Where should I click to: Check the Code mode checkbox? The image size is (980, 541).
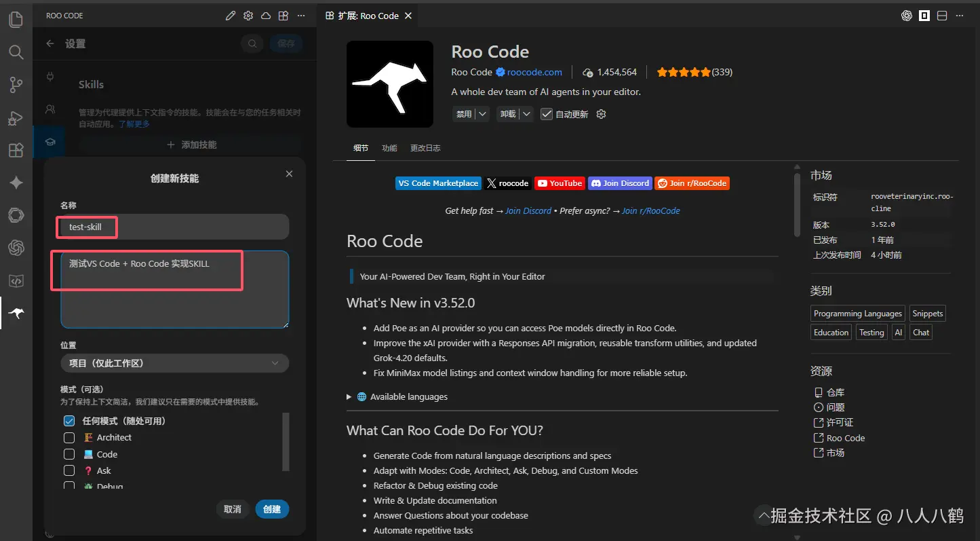click(x=69, y=454)
